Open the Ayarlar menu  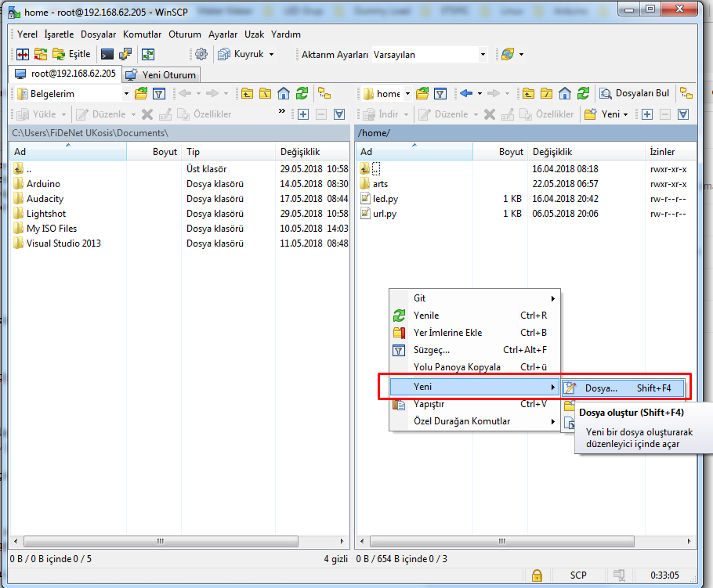(x=223, y=34)
